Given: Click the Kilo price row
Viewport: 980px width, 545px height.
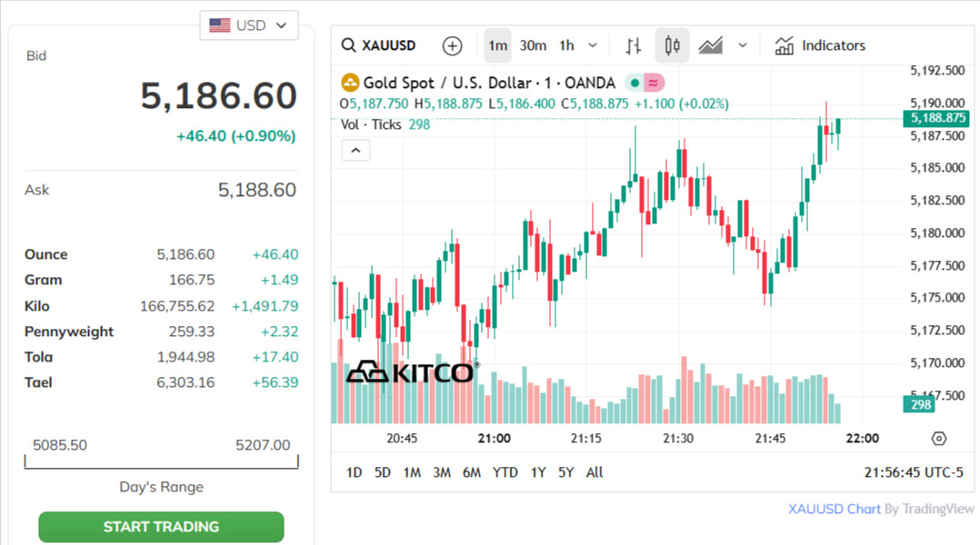Looking at the screenshot, I should (x=161, y=306).
